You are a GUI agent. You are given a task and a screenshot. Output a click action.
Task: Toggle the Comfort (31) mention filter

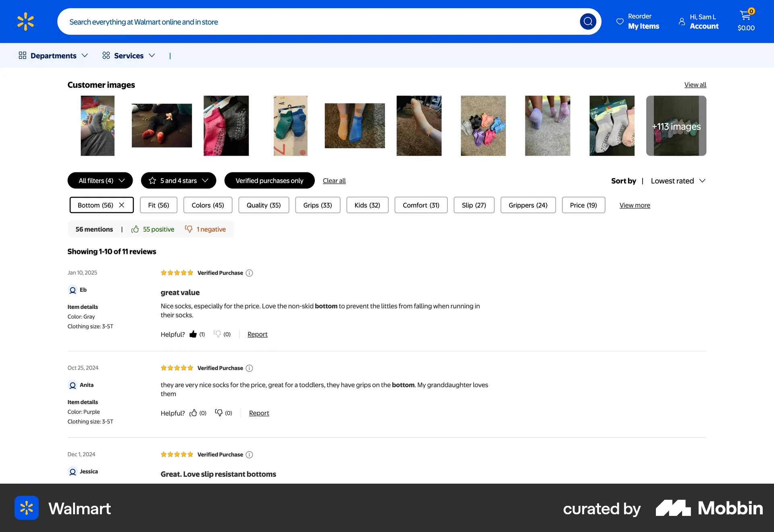pos(421,205)
